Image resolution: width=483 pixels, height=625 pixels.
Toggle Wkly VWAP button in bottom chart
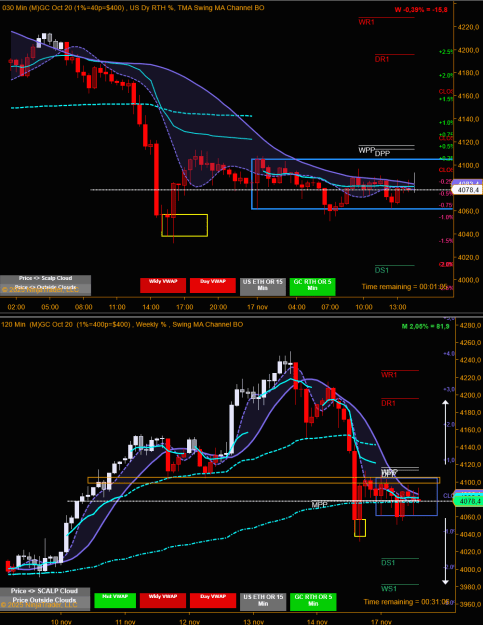[x=163, y=600]
